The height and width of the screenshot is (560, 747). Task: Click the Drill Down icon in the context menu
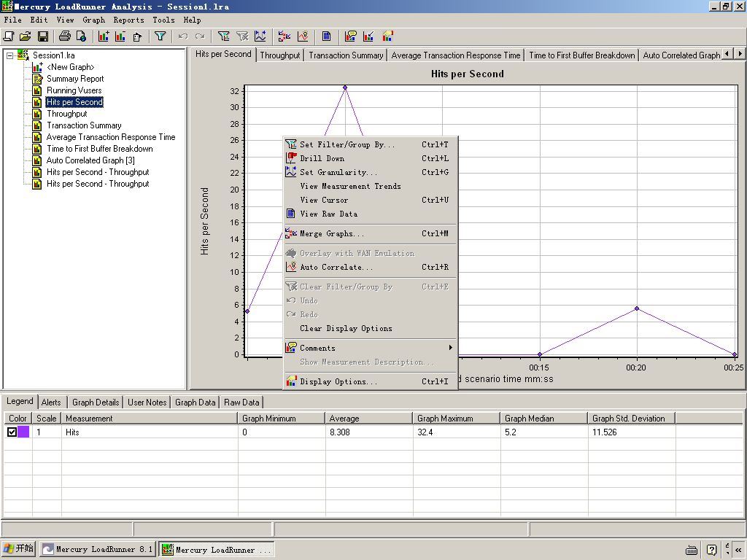pyautogui.click(x=291, y=158)
